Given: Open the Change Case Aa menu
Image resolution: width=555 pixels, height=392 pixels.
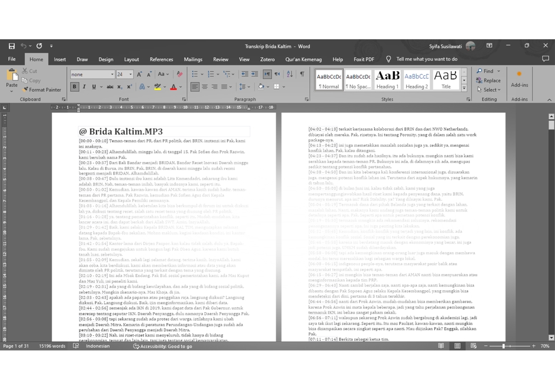Looking at the screenshot, I should [x=163, y=75].
